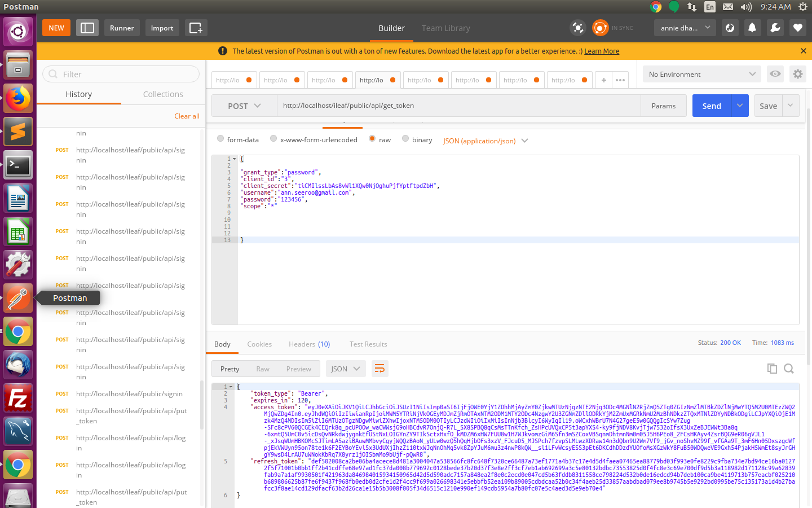Open the POST method dropdown
Screen dimensions: 812x508
tap(244, 106)
